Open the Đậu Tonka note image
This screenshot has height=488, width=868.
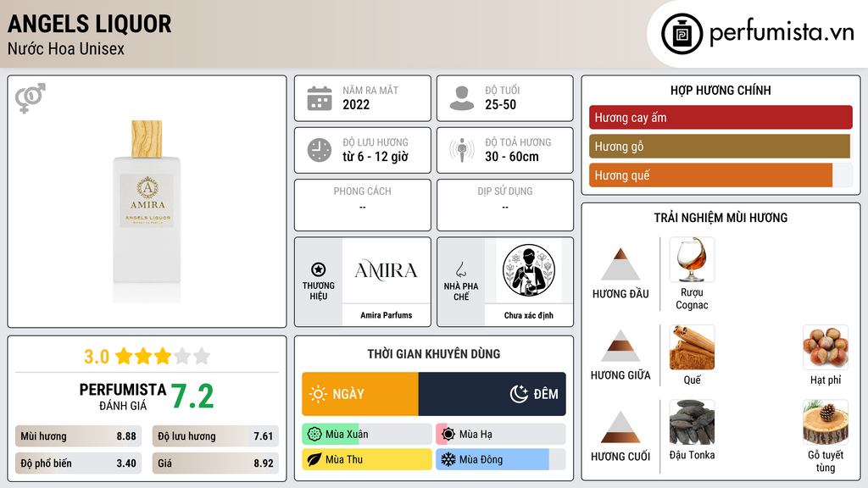(692, 422)
